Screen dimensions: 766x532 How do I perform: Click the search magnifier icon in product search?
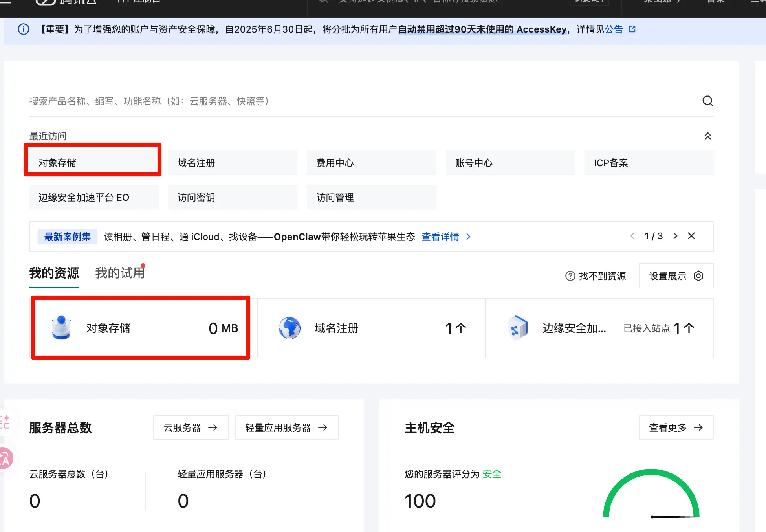[707, 101]
